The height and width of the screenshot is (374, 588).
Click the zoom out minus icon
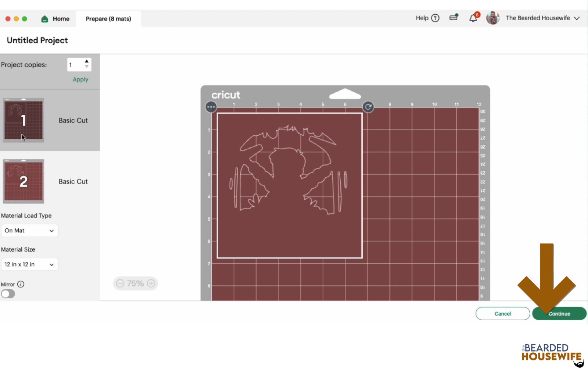(x=120, y=283)
